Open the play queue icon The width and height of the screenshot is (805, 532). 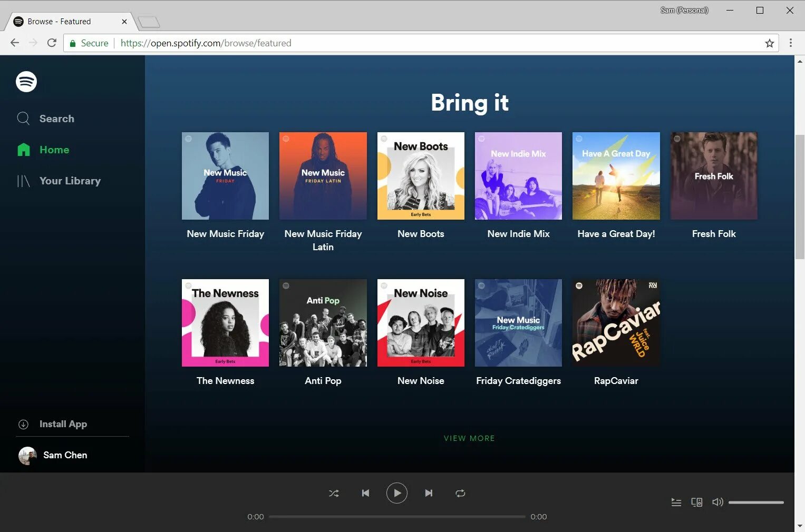[x=676, y=503]
